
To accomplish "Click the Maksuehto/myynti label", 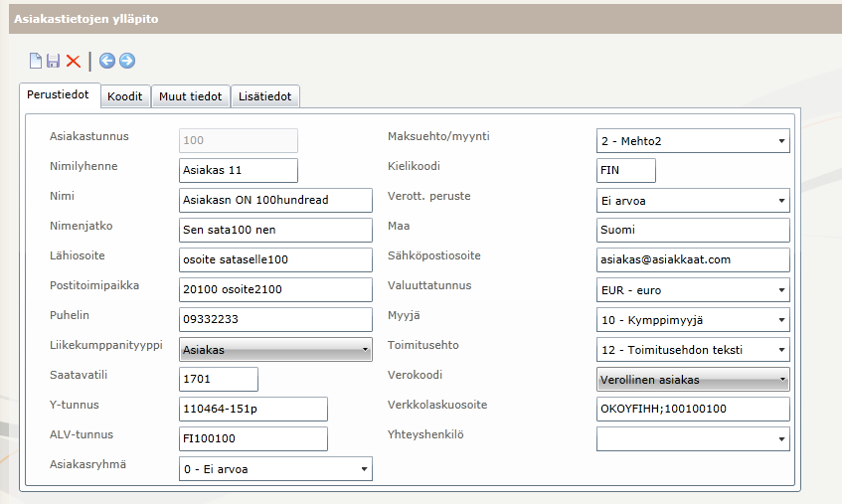I will click(438, 136).
